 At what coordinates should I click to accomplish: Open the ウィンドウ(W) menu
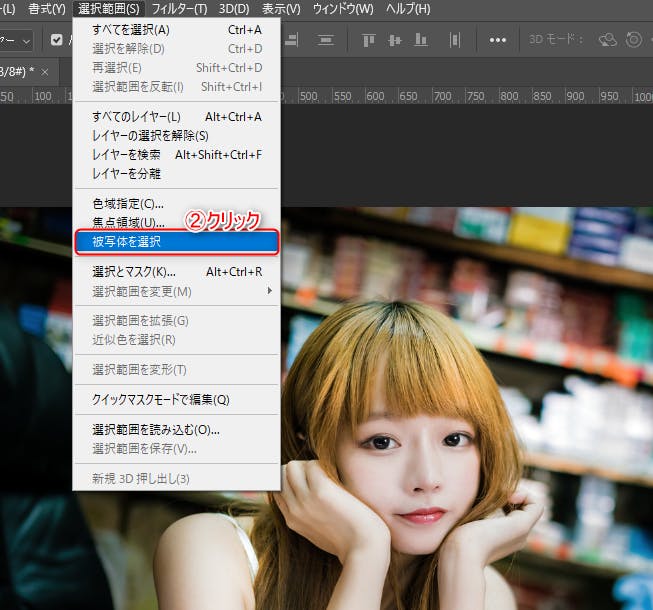343,9
